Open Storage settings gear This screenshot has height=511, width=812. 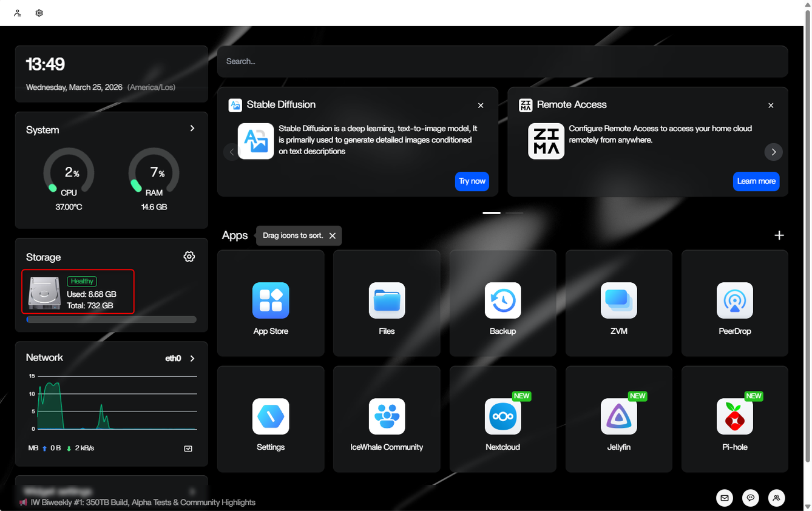[x=189, y=257]
